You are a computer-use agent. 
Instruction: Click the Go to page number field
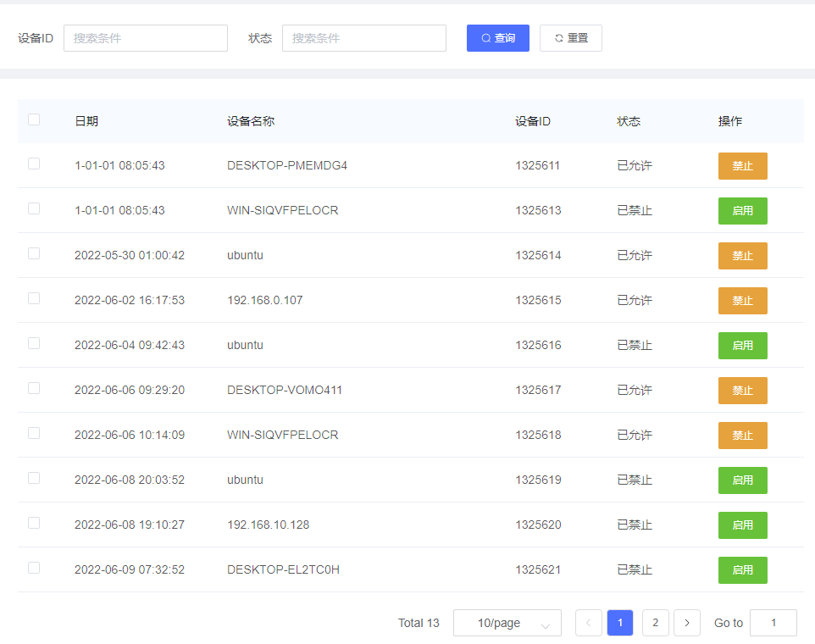(773, 623)
